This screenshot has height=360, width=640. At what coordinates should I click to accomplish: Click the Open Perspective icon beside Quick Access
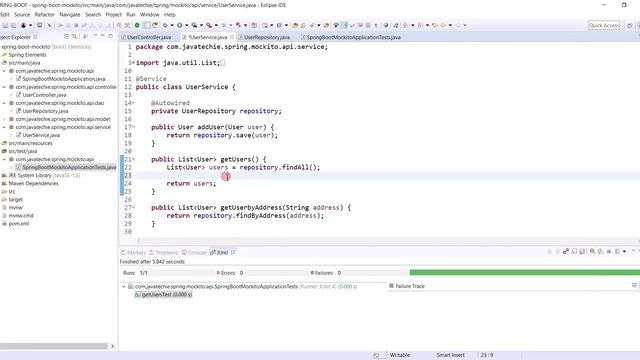point(630,25)
